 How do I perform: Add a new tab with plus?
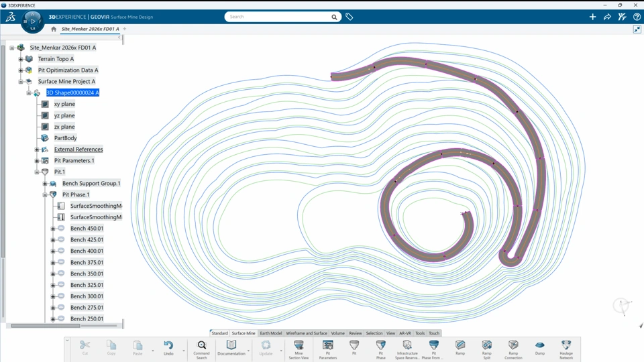125,29
